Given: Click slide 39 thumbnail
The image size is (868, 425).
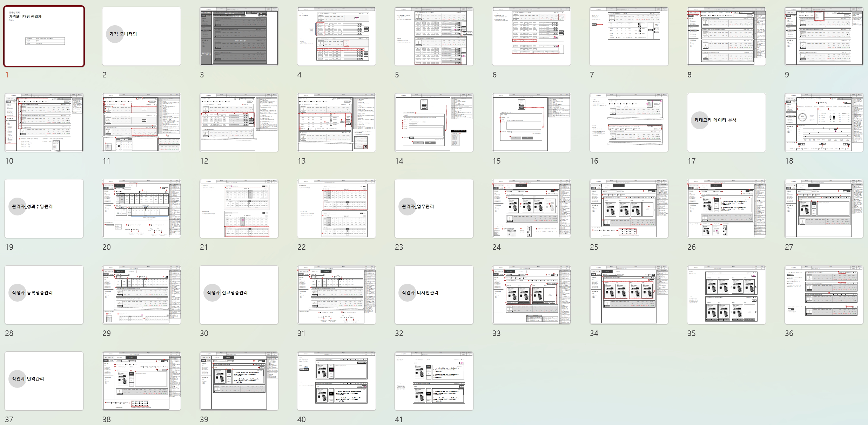Looking at the screenshot, I should [x=239, y=381].
